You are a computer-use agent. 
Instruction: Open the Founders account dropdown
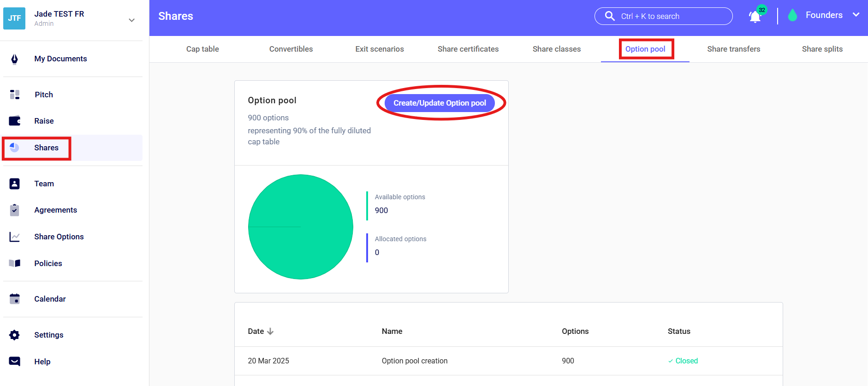tap(856, 15)
